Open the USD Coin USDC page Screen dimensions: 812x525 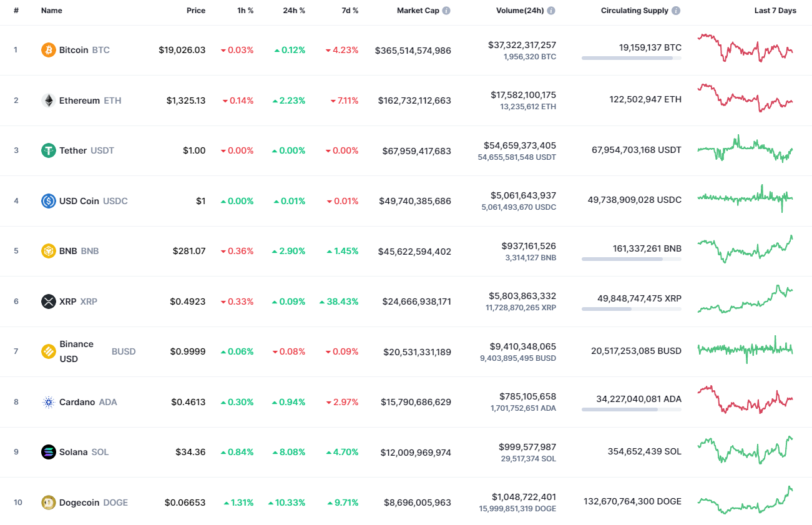tap(84, 201)
